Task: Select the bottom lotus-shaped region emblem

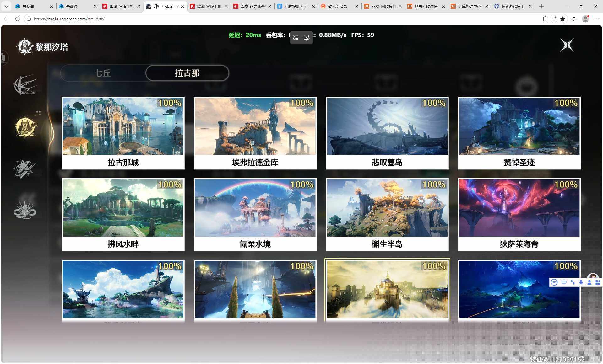Action: pyautogui.click(x=25, y=210)
